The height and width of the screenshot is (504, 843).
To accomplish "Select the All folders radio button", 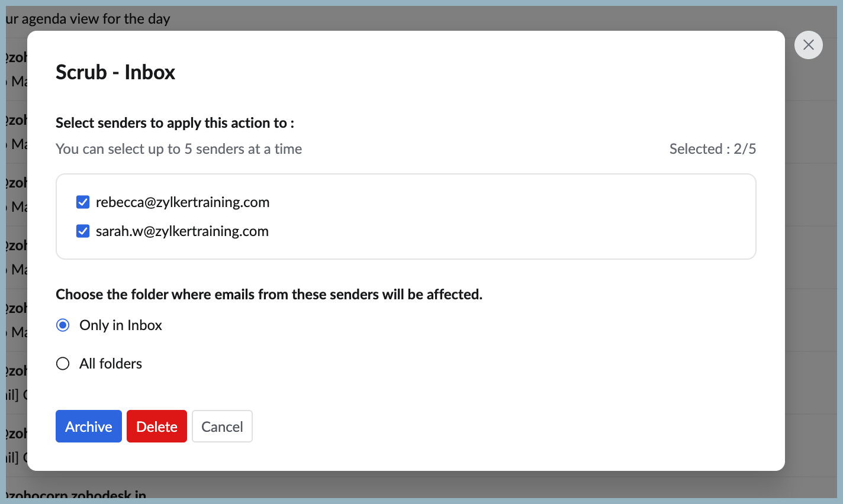I will 63,364.
